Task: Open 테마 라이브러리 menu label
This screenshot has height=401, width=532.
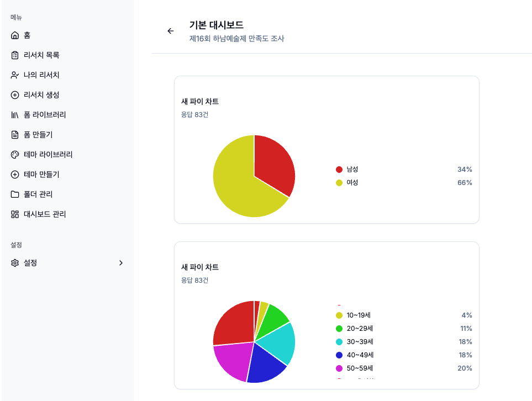Action: click(48, 155)
